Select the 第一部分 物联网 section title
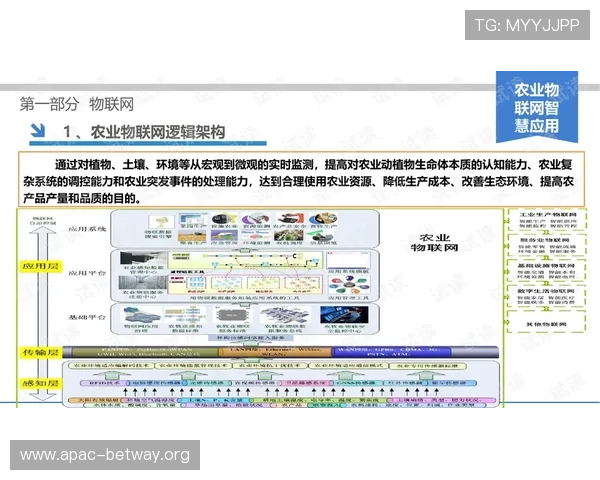 point(77,104)
